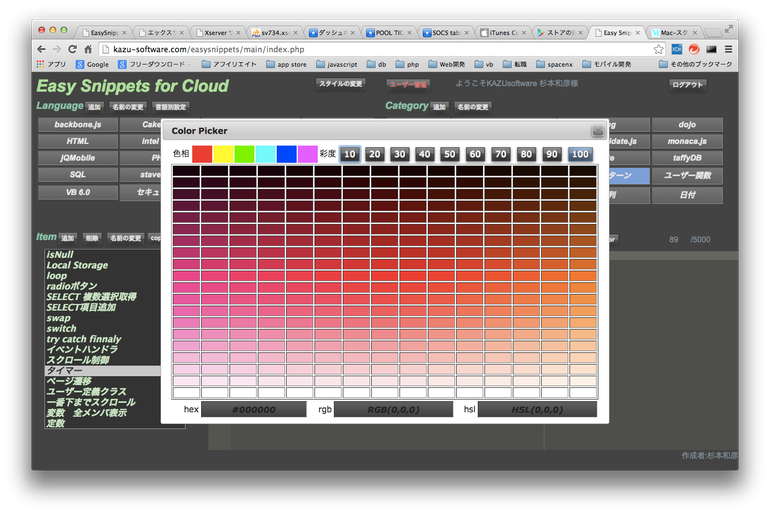Click the スタイルの変更 button
This screenshot has width=770, height=514.
click(x=341, y=84)
